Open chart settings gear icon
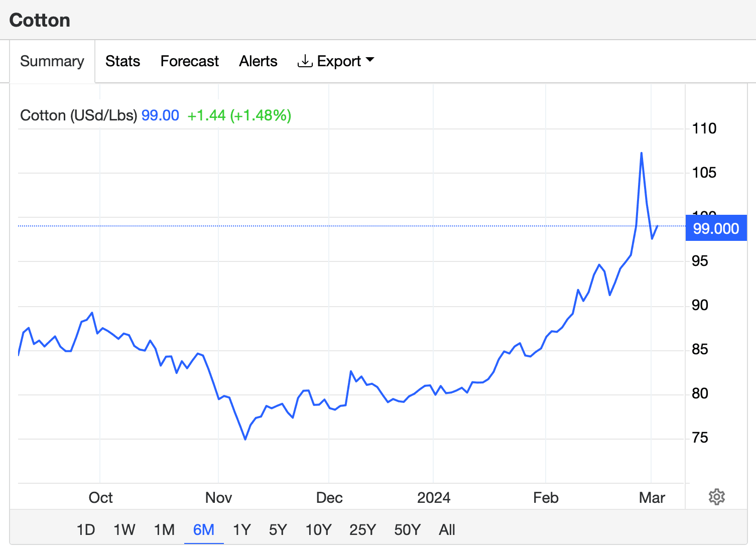The height and width of the screenshot is (550, 756). tap(716, 497)
